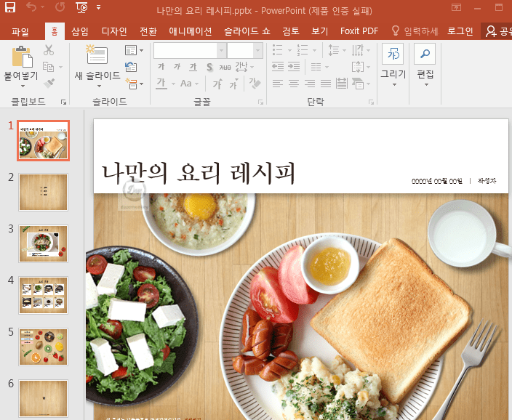Open the 편집 editing group button

click(425, 65)
